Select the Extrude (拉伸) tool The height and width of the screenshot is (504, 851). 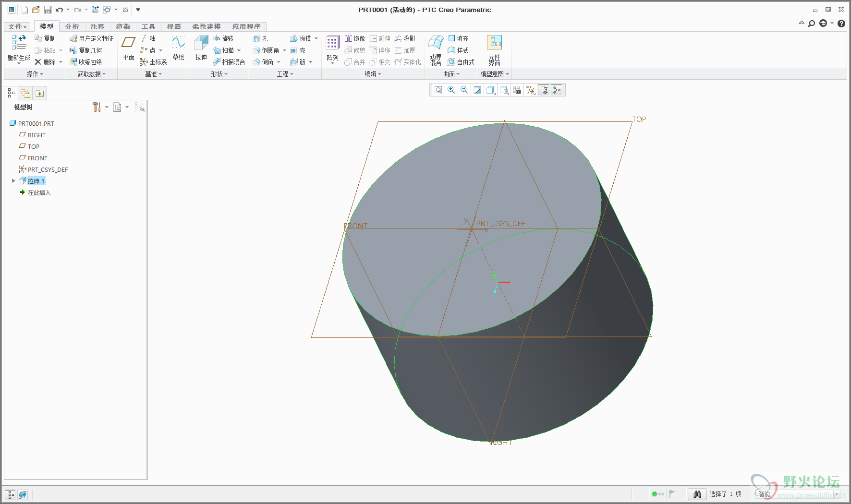click(x=201, y=42)
